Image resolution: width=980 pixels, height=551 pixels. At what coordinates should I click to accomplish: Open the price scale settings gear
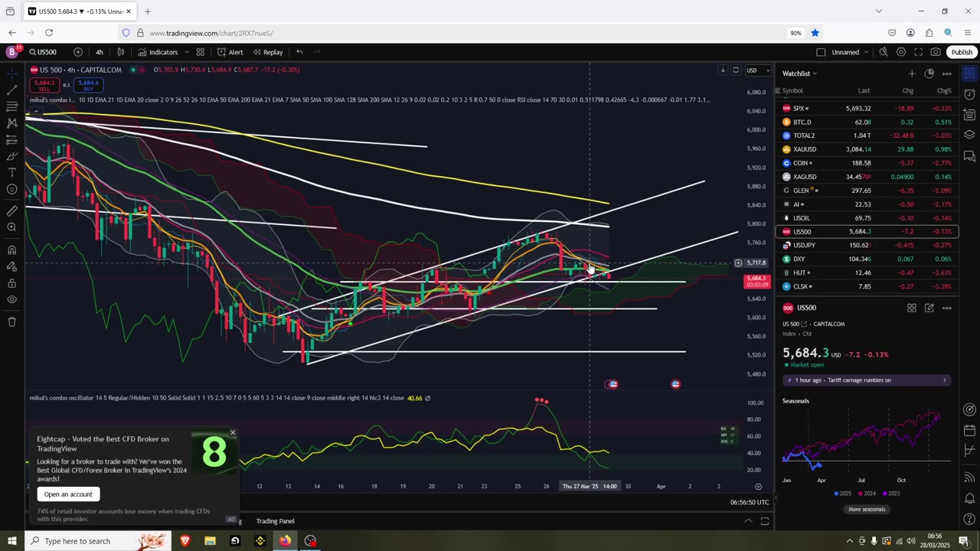[x=758, y=487]
